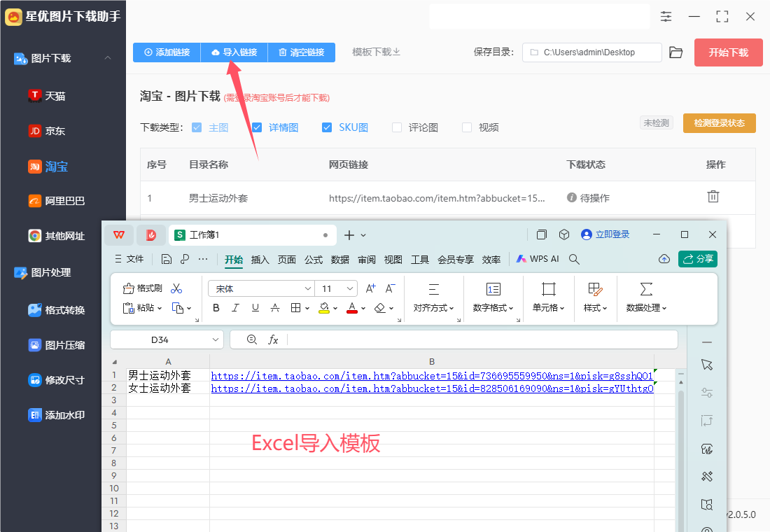Apply strikethrough formatting in WPS
The width and height of the screenshot is (770, 532).
[x=275, y=308]
